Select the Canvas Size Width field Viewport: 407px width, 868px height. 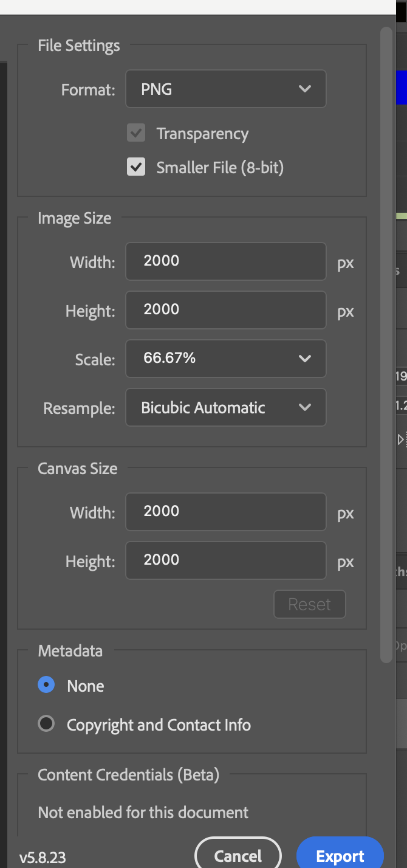tap(225, 512)
